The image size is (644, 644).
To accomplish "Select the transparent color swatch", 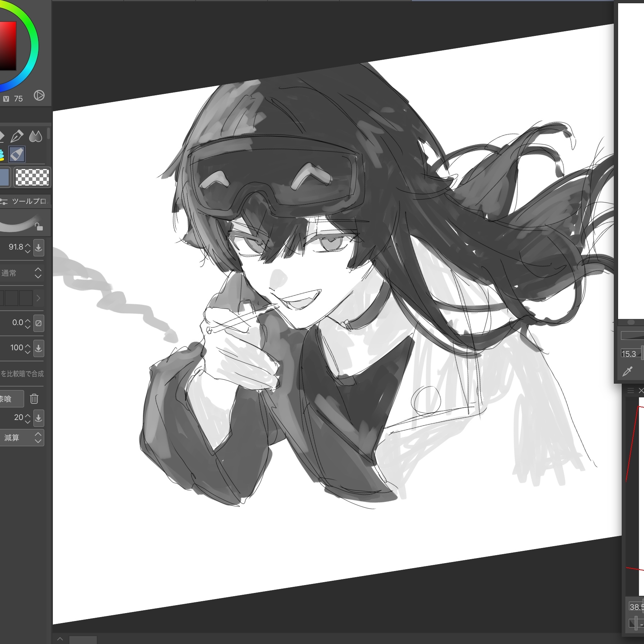I will [x=32, y=177].
